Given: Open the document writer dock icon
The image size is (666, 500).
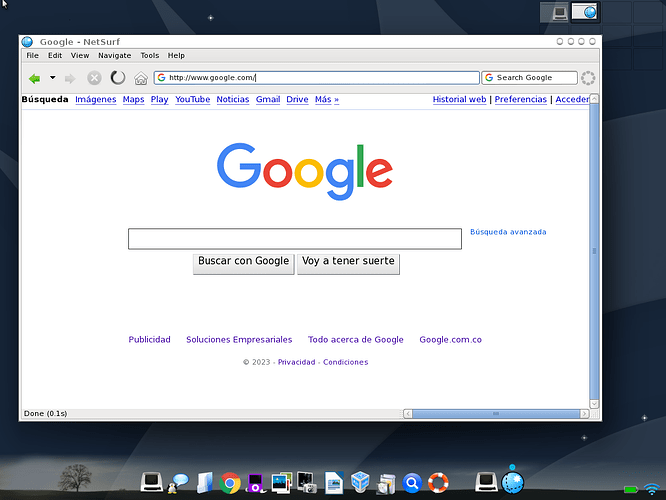Looking at the screenshot, I should [x=334, y=483].
